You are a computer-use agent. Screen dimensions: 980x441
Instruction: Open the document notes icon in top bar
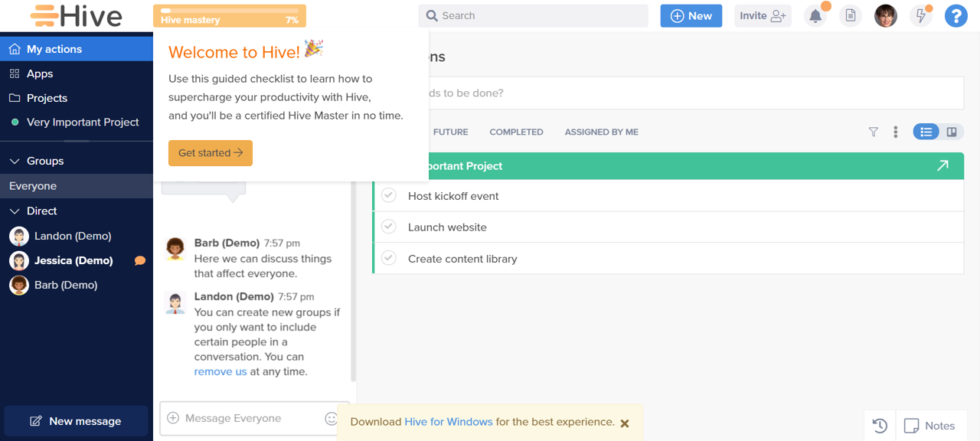click(850, 16)
